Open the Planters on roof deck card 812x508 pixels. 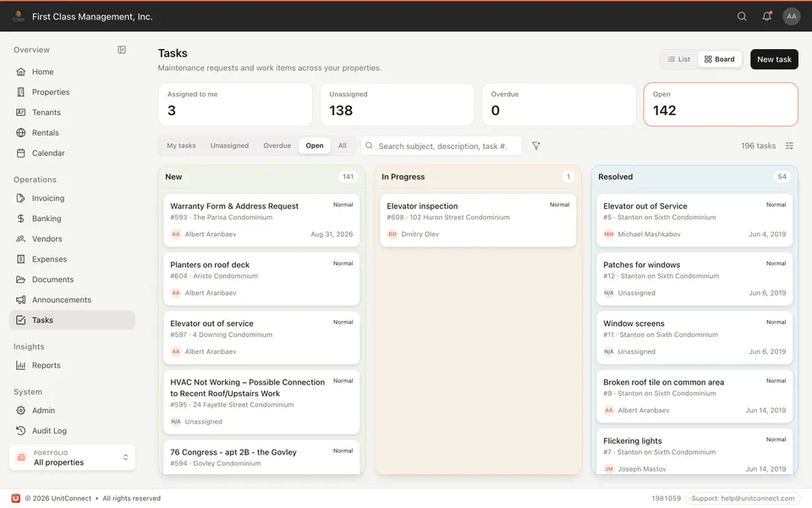(261, 279)
